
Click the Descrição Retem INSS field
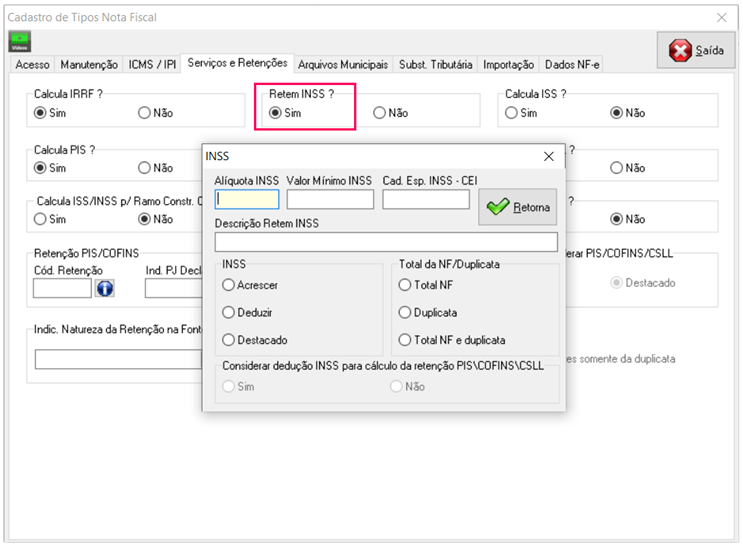point(385,242)
